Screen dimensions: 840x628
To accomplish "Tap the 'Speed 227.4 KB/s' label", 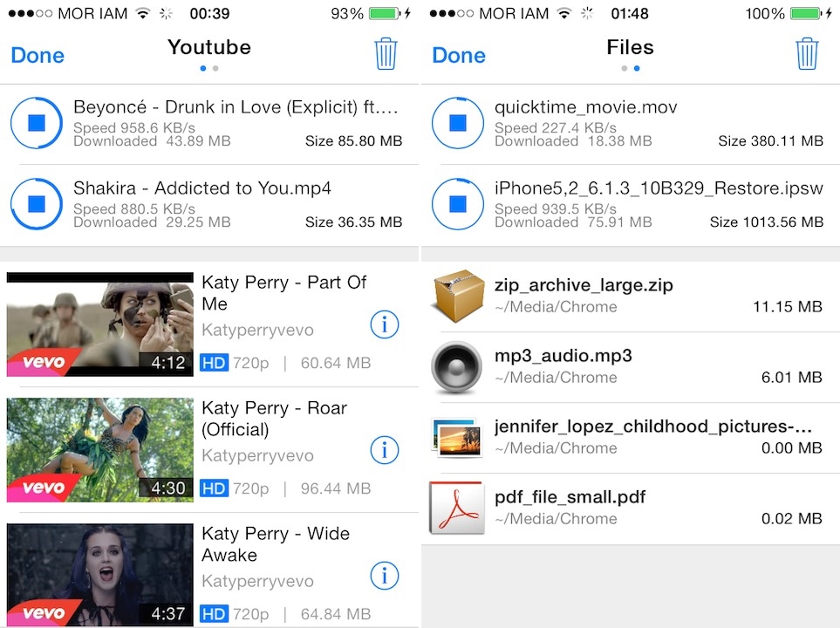I will [x=556, y=127].
